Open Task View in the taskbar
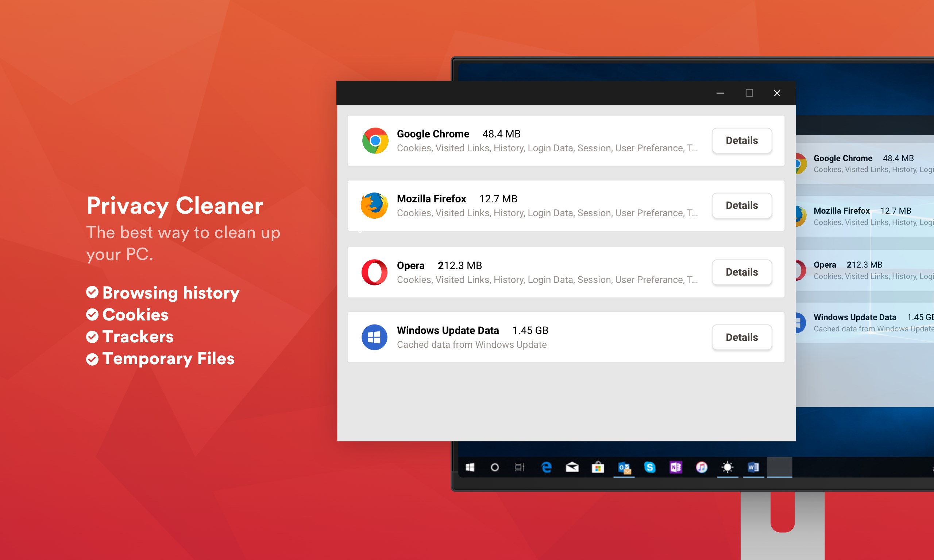This screenshot has height=560, width=934. pyautogui.click(x=520, y=467)
